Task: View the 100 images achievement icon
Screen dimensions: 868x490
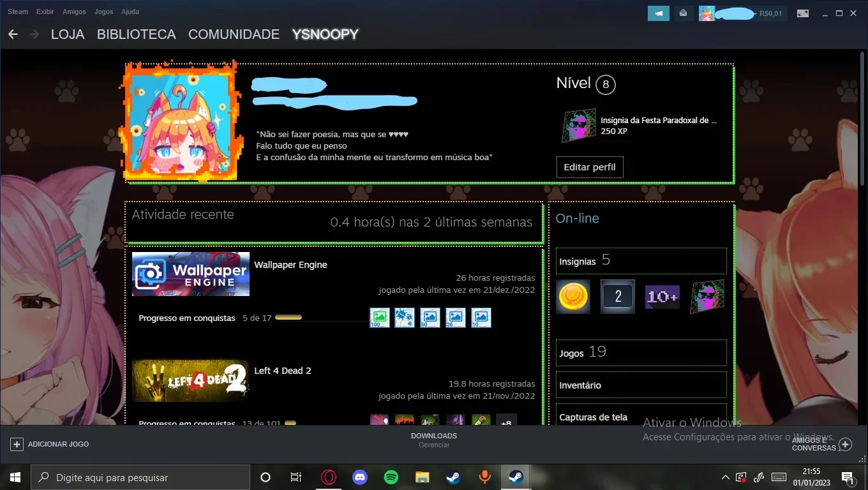Action: pos(380,318)
